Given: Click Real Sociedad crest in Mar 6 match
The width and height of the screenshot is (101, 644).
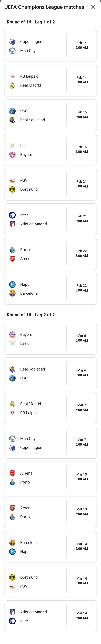Looking at the screenshot, I should (x=12, y=369).
